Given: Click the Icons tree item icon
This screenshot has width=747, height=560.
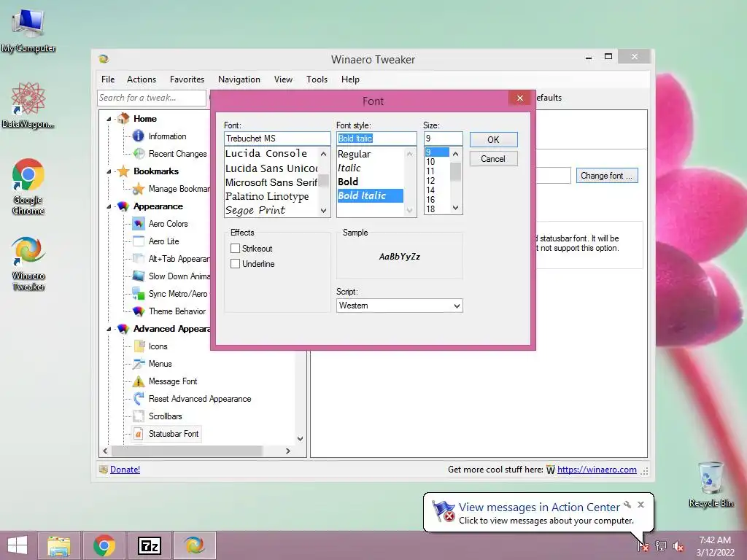Looking at the screenshot, I should point(139,346).
